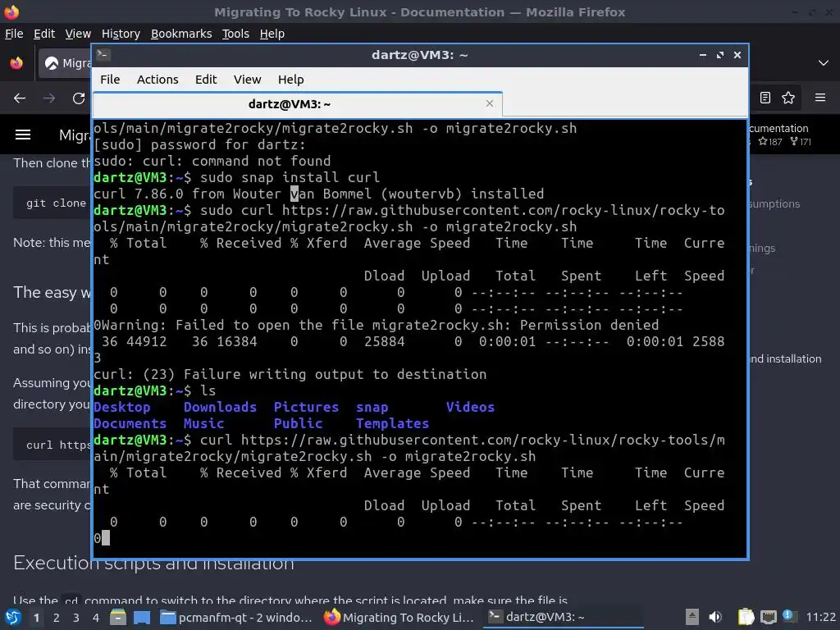Screen dimensions: 840x630
Task: Switch to Migrating To Rocky Linux taskbar entry
Action: point(399,618)
